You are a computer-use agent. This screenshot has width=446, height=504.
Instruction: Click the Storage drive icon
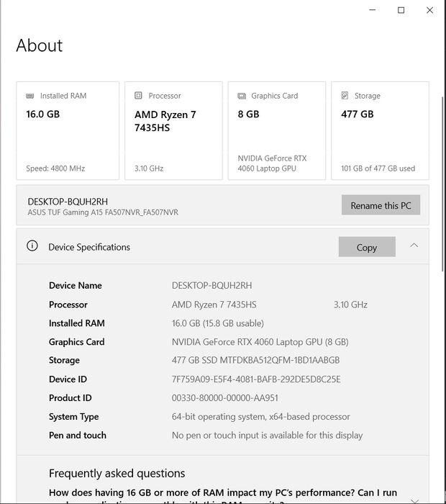(345, 96)
